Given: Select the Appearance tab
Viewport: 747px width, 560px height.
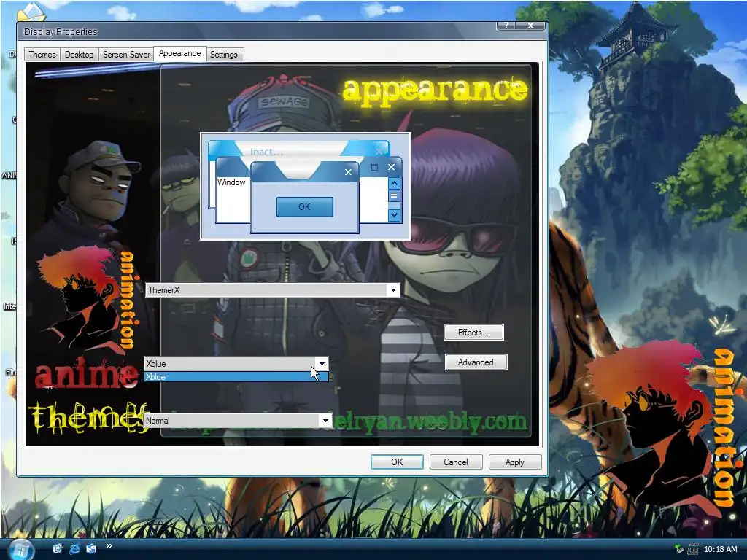Looking at the screenshot, I should pyautogui.click(x=179, y=53).
